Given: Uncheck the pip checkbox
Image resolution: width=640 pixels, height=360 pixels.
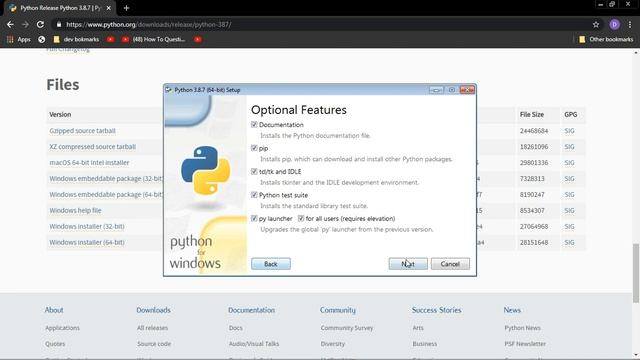Looking at the screenshot, I should 254,148.
